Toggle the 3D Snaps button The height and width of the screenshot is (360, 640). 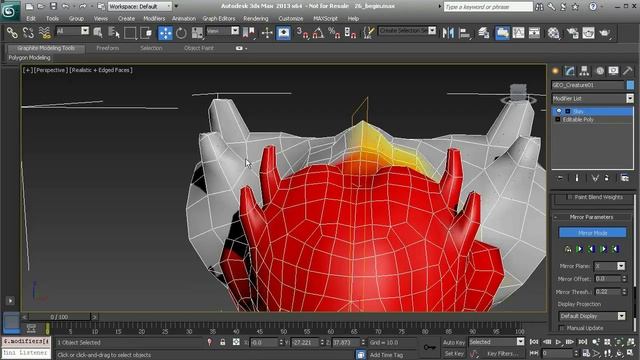click(x=302, y=33)
